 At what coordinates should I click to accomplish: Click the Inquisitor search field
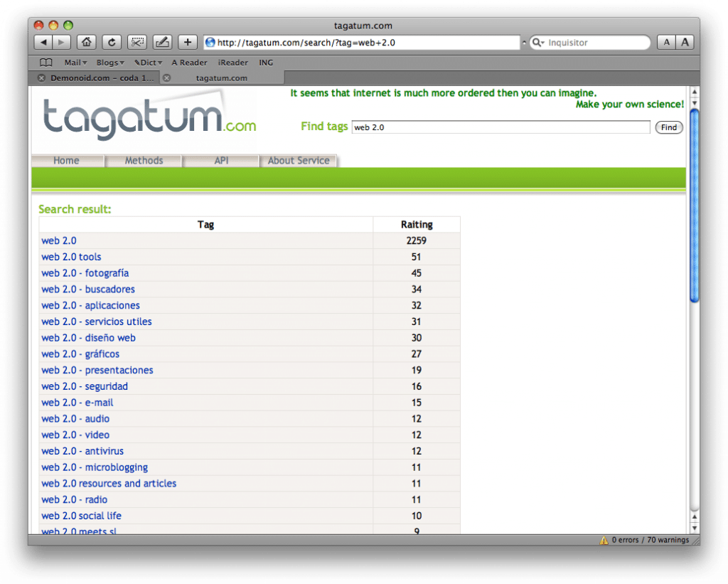point(589,42)
